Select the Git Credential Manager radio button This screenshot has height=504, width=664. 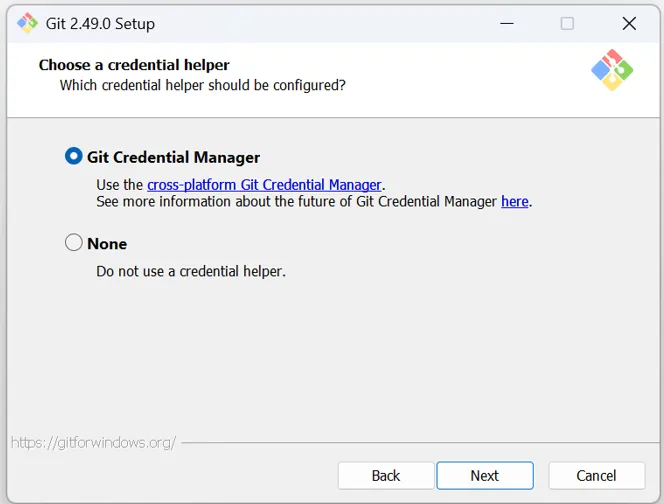click(74, 157)
